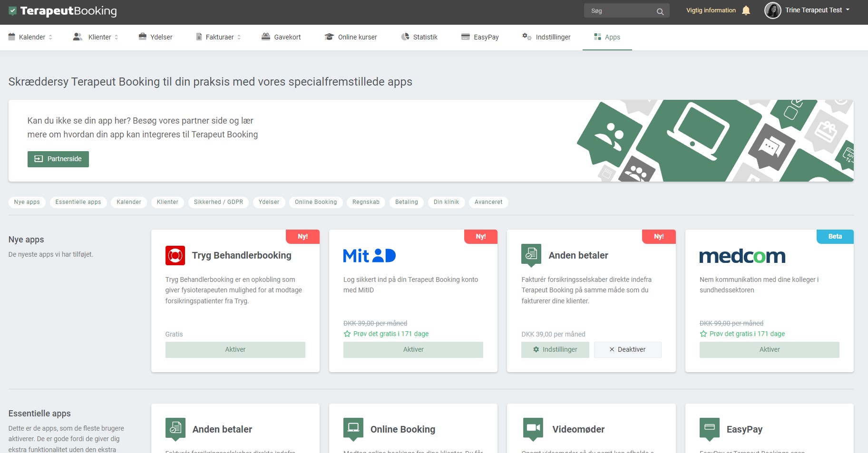Go to Online kurser
Screen dimensions: 868x453
point(351,37)
